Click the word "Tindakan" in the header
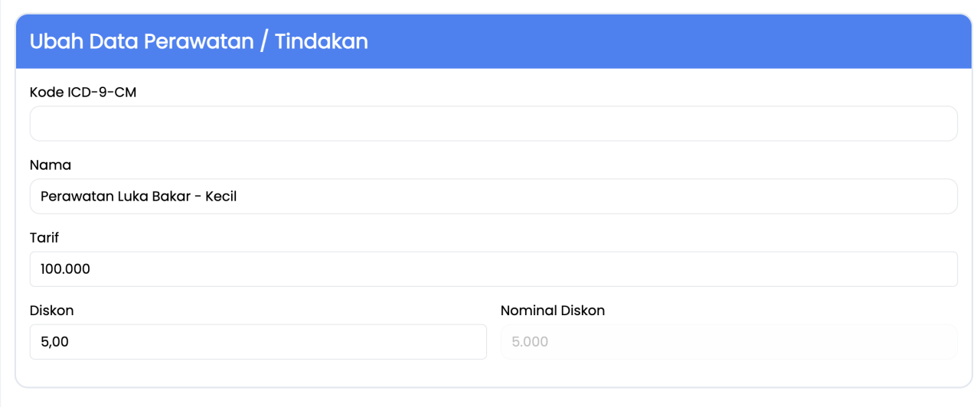 pos(322,41)
